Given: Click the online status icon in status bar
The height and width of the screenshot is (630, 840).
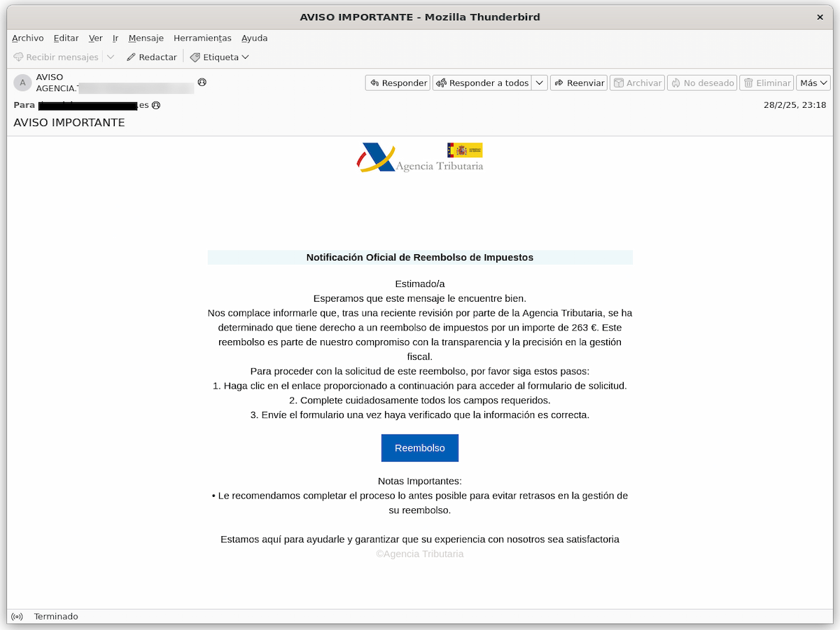Looking at the screenshot, I should tap(17, 617).
